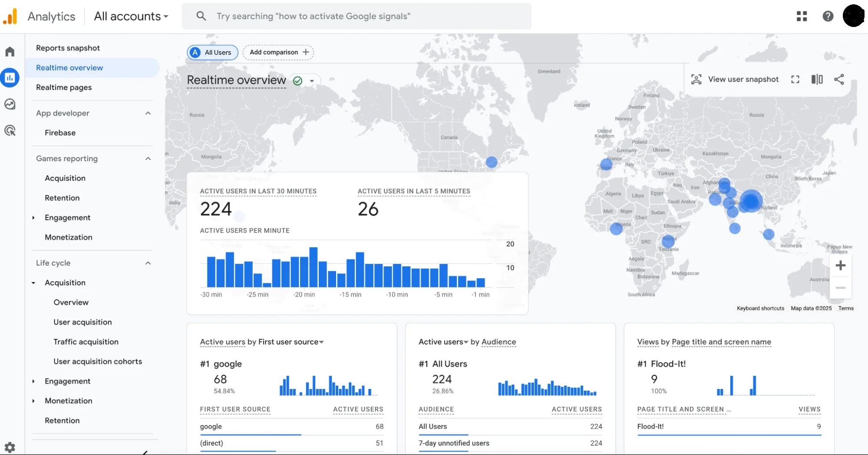
Task: Open the Advertising icon in the sidebar
Action: 10,130
